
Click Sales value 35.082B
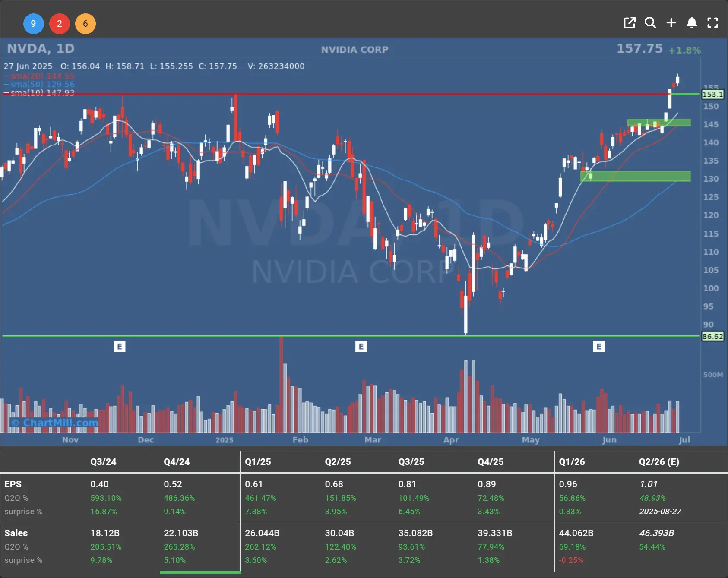point(415,533)
